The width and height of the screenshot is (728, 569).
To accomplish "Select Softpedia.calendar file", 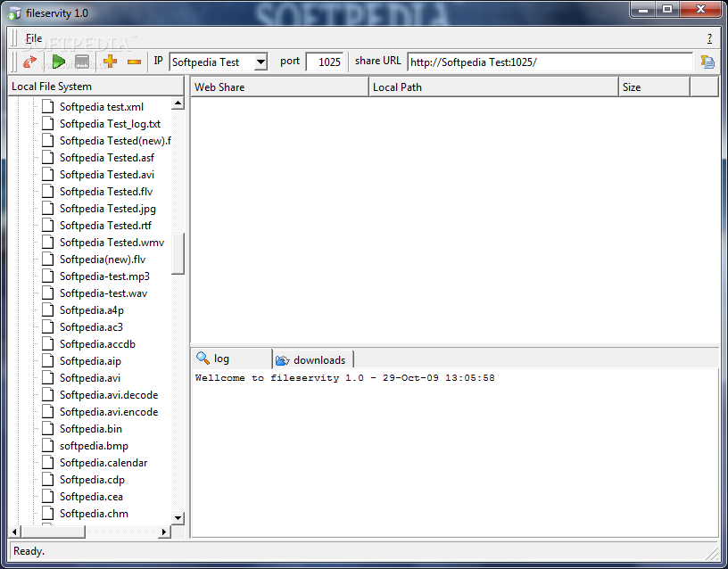I will click(x=103, y=463).
